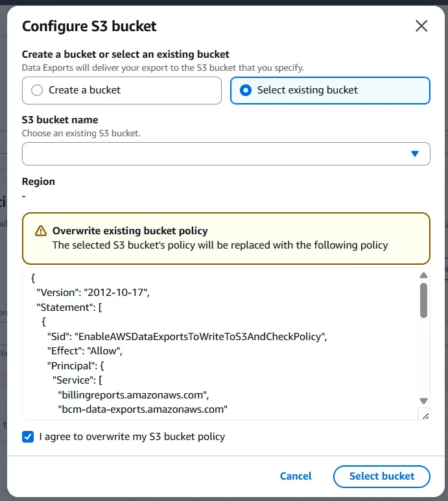Click the Overwrite existing bucket policy heading
Image resolution: width=448 pixels, height=501 pixels.
(x=130, y=231)
